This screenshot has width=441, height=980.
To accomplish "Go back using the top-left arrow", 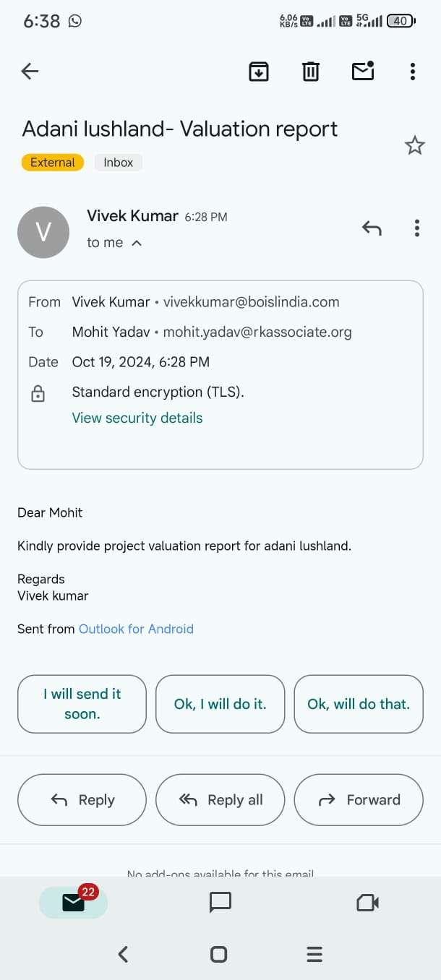I will 30,71.
